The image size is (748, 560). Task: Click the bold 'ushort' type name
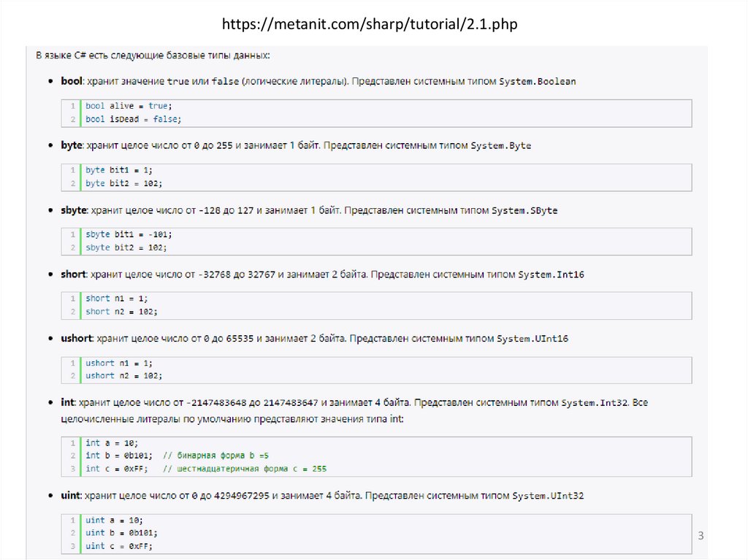coord(77,339)
